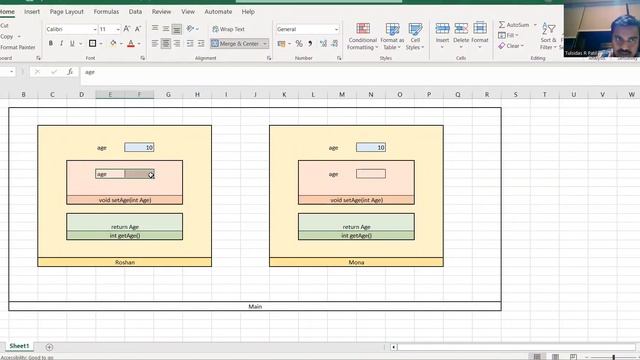Increase font size icon
This screenshot has width=640, height=360.
pyautogui.click(x=127, y=29)
